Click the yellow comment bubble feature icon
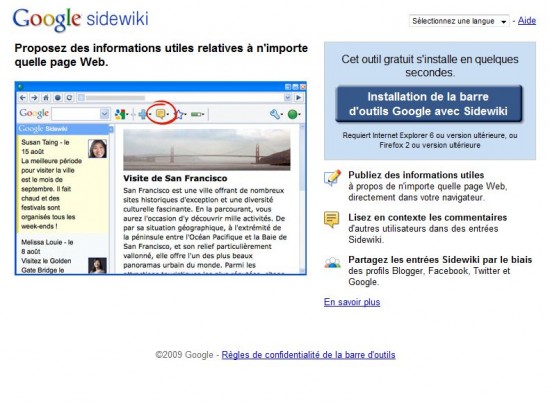 click(331, 220)
